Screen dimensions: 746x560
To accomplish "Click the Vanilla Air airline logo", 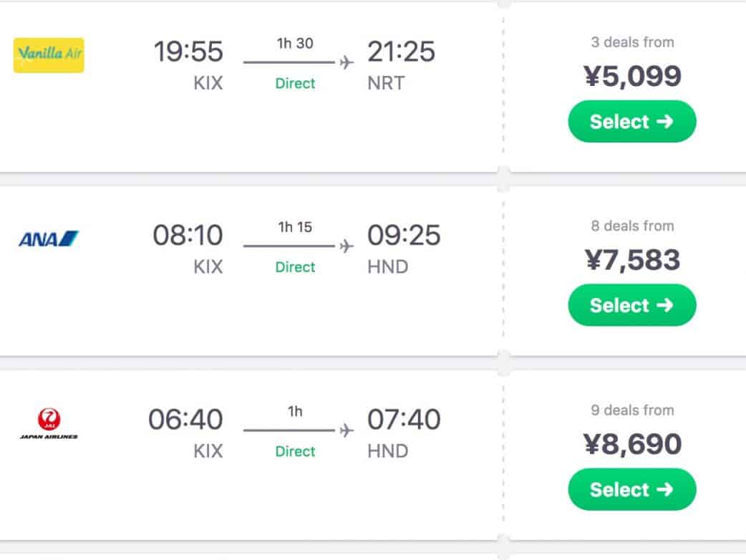I will pyautogui.click(x=49, y=55).
